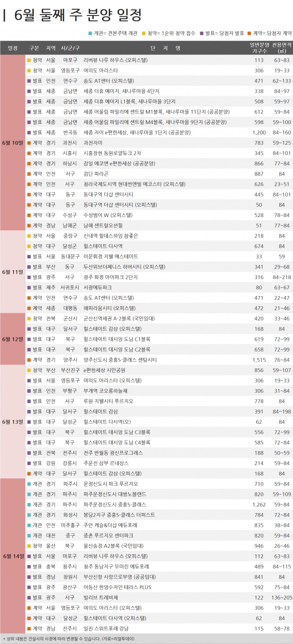Image resolution: width=293 pixels, height=644 pixels.
Task: Select the '전용면적(㎡)' column header
Action: point(281,48)
